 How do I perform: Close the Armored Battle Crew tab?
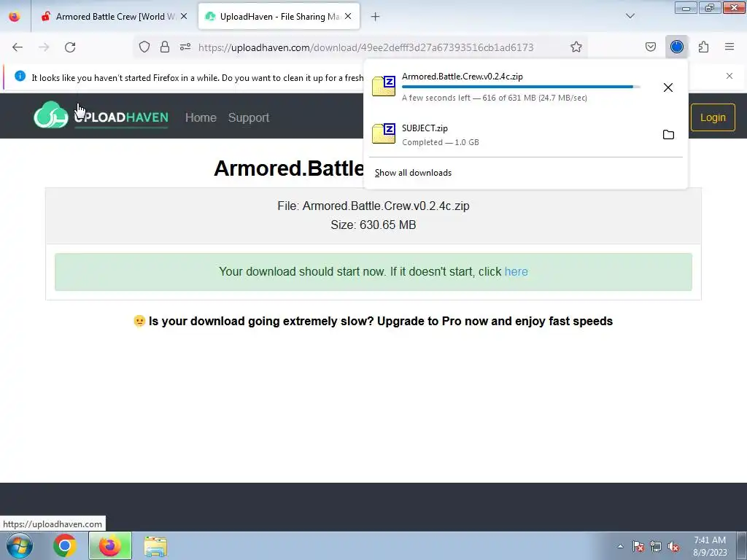(184, 16)
